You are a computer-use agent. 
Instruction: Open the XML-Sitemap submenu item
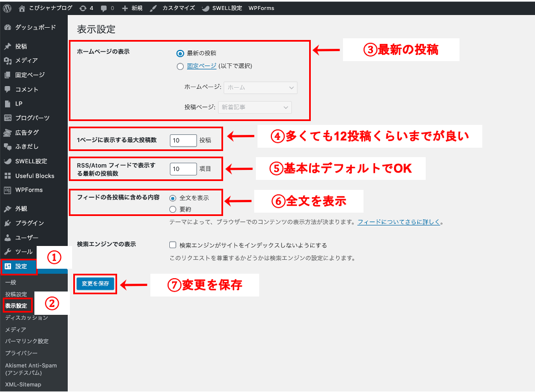tap(23, 384)
